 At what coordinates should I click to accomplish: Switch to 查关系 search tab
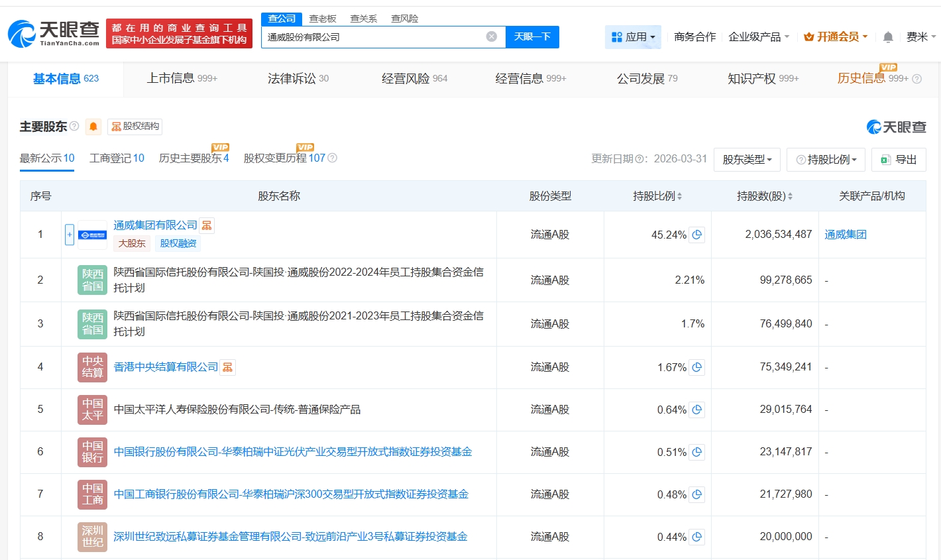tap(364, 19)
